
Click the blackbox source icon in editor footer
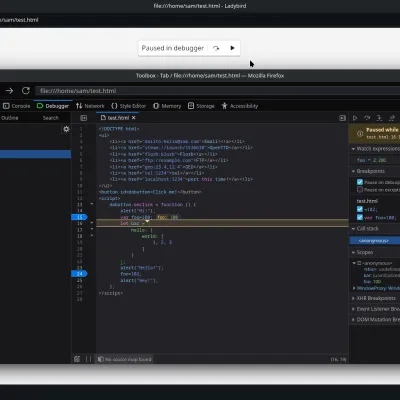77,359
